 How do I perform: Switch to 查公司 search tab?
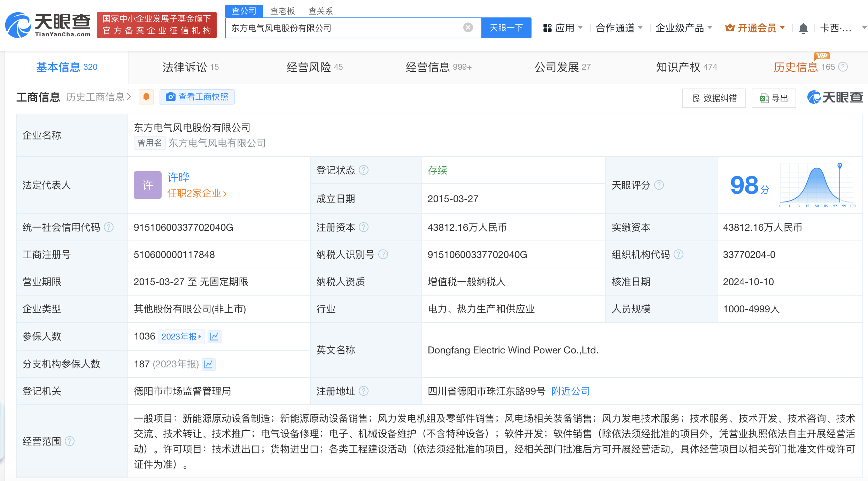pos(244,11)
